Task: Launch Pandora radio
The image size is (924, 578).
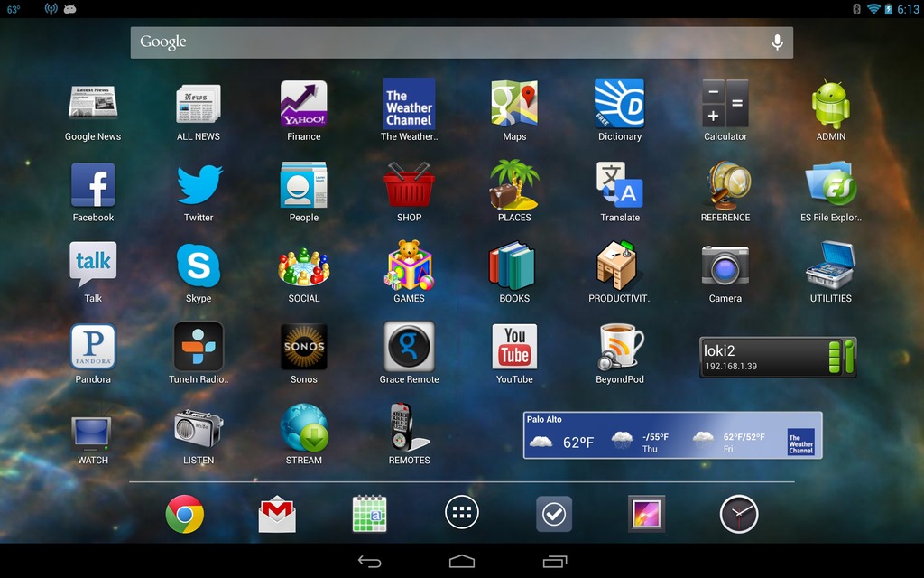Action: pos(93,346)
